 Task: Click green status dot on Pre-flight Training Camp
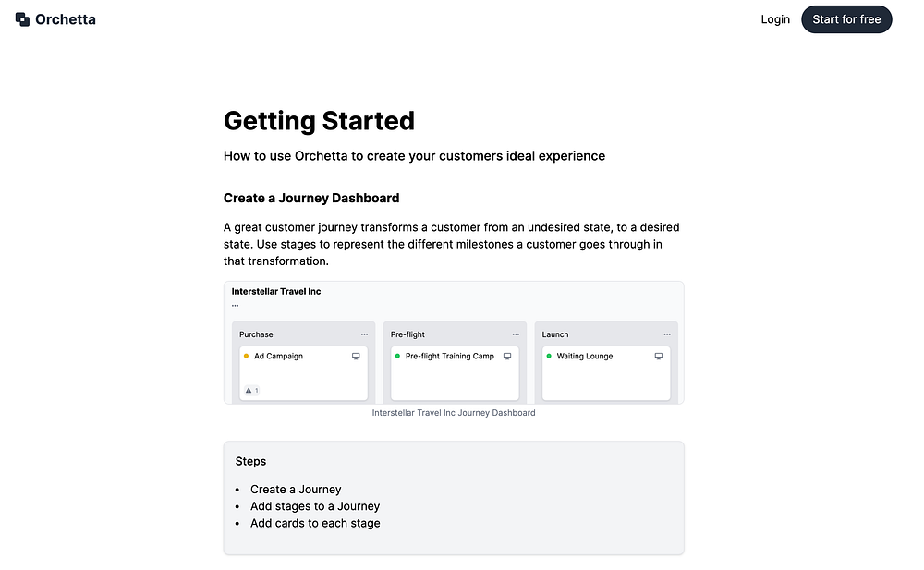click(397, 356)
